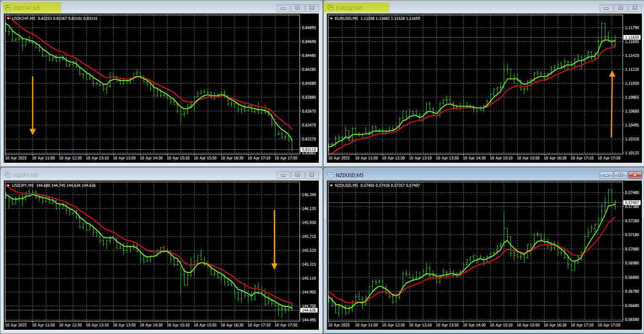The image size is (644, 334).
Task: Maximize the USDJPY chart window
Action: click(297, 175)
